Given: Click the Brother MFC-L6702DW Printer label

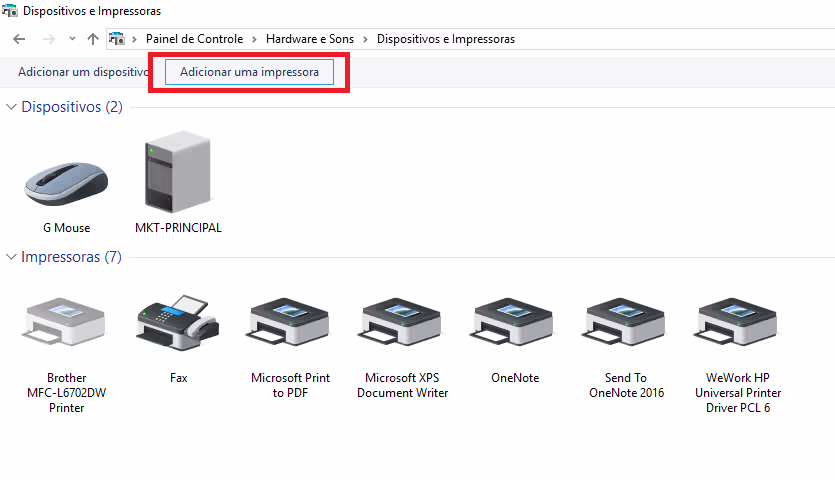Looking at the screenshot, I should 67,393.
